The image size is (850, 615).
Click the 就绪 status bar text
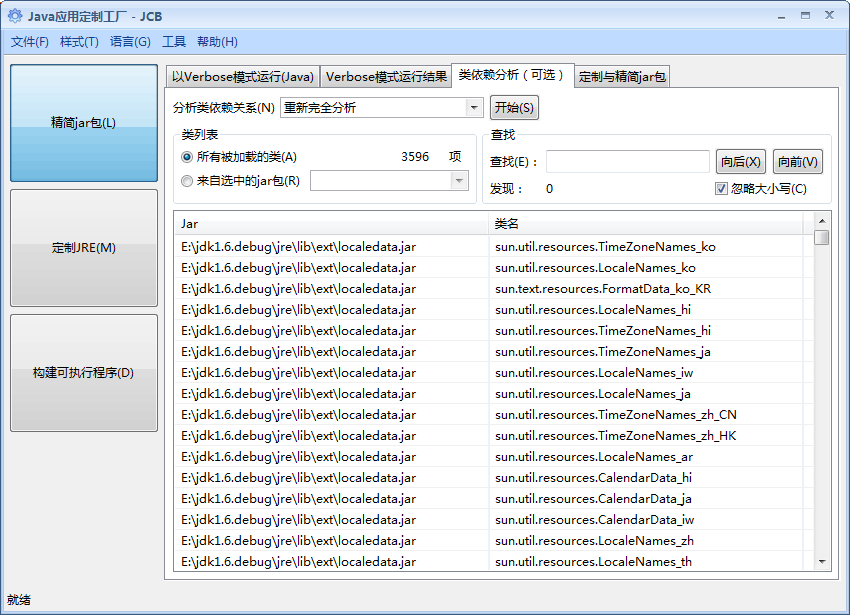[x=18, y=600]
